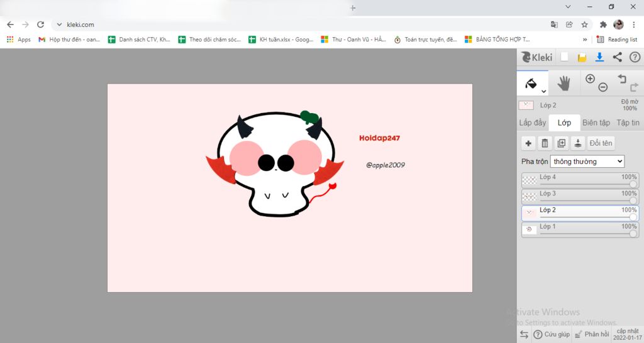Share the drawing via the share icon

point(618,57)
